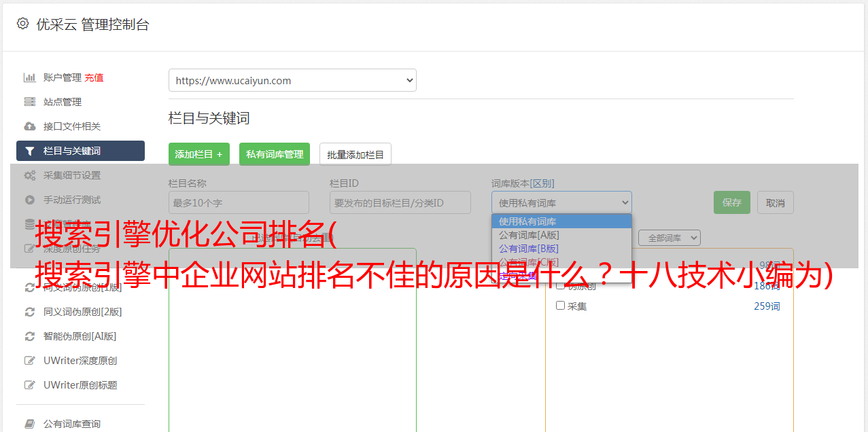
Task: Click the edit icon for UWriter原创标题
Action: point(30,385)
